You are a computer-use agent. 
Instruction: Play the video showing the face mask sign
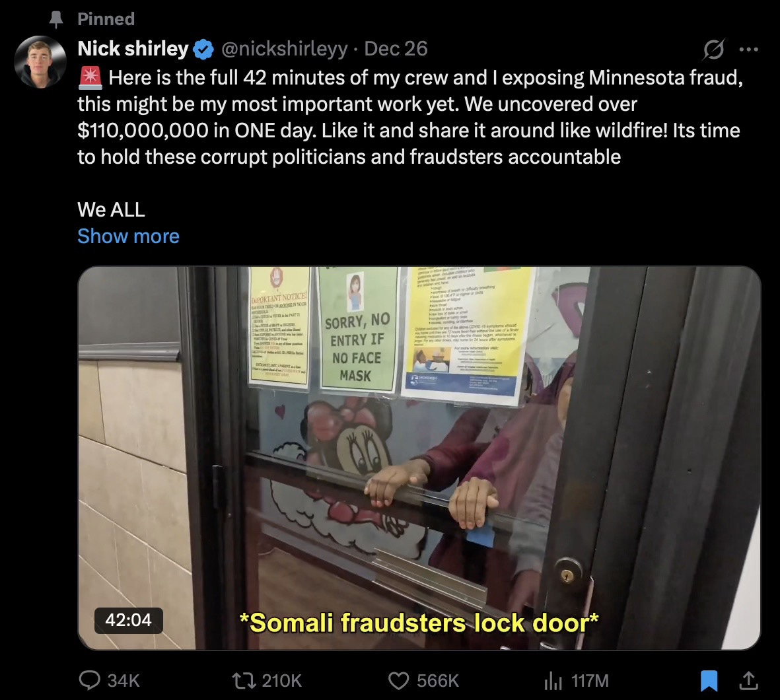(419, 458)
